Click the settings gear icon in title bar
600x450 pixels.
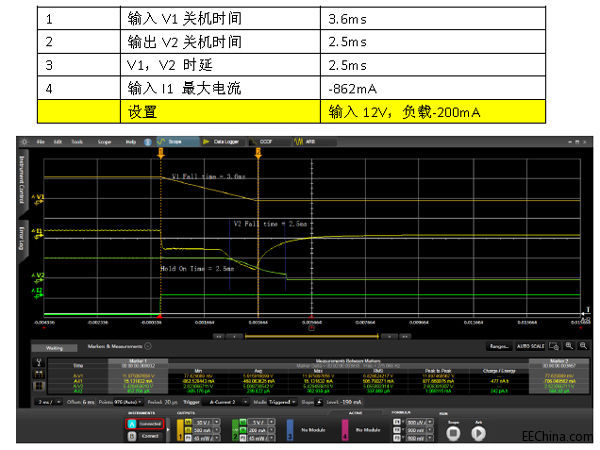click(24, 142)
